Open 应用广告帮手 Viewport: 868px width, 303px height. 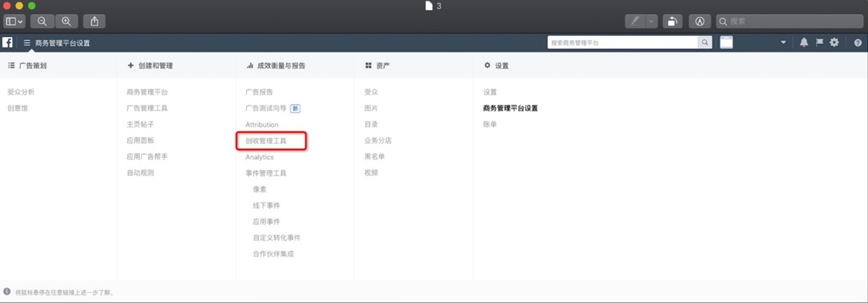[x=147, y=157]
